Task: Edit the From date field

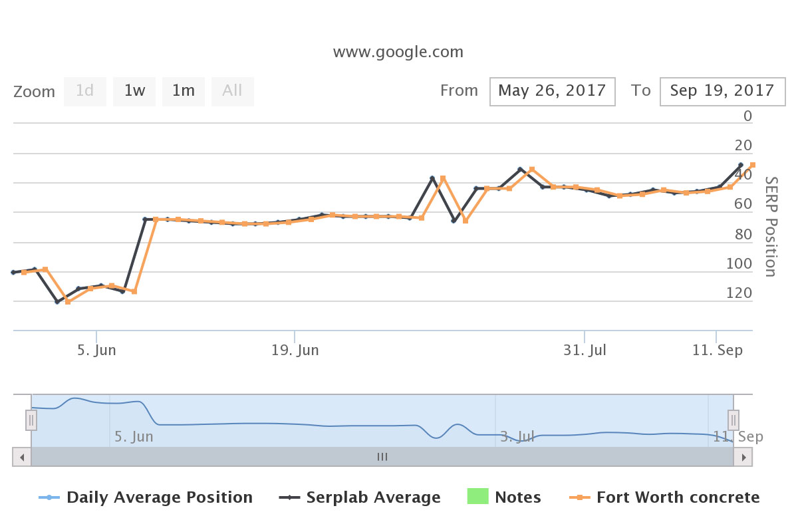Action: [552, 91]
